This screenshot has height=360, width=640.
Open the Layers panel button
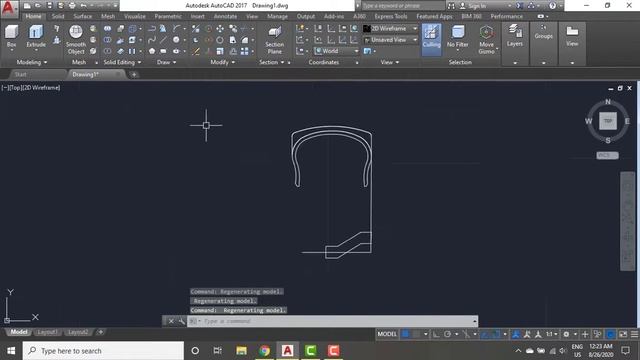coord(515,35)
